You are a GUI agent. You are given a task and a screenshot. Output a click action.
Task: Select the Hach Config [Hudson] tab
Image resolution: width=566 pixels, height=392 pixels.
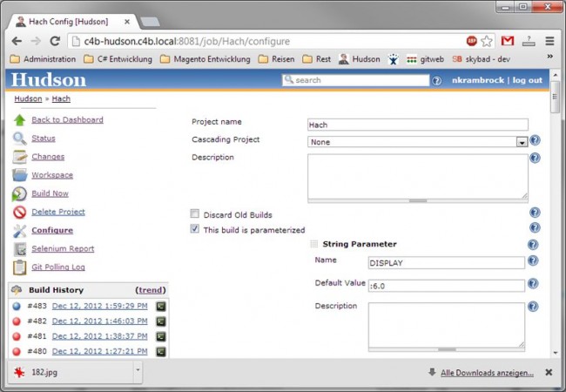(x=72, y=22)
